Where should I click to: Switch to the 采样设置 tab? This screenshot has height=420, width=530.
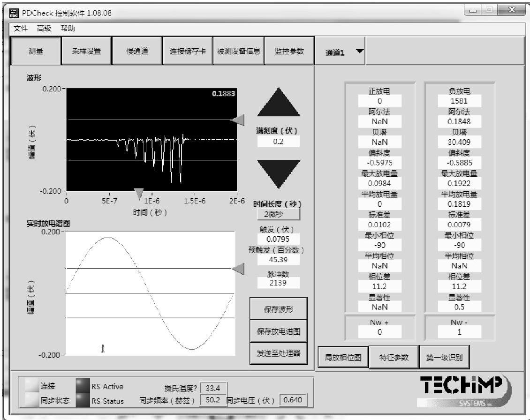[86, 52]
